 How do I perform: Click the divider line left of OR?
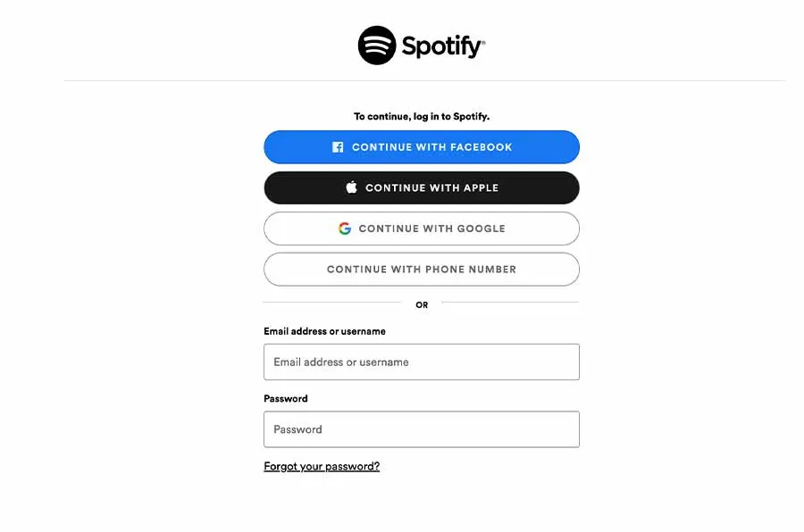331,303
